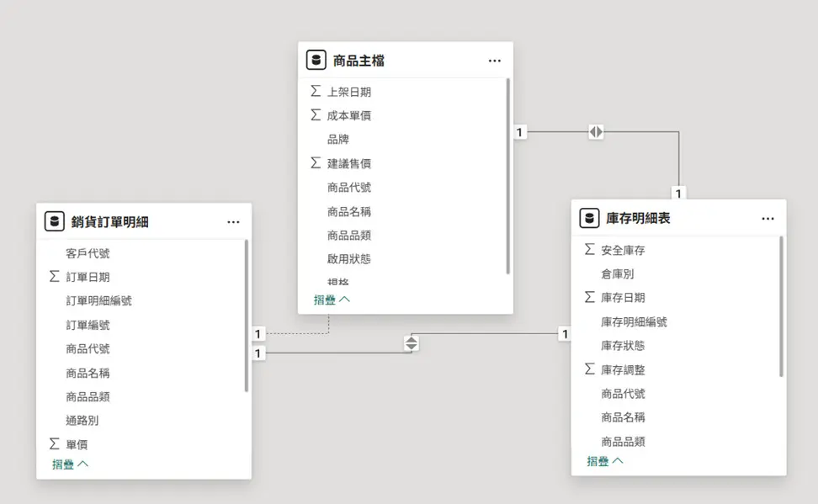Collapse the 庫存明細表 table with 摺疊
The width and height of the screenshot is (818, 504).
click(605, 461)
